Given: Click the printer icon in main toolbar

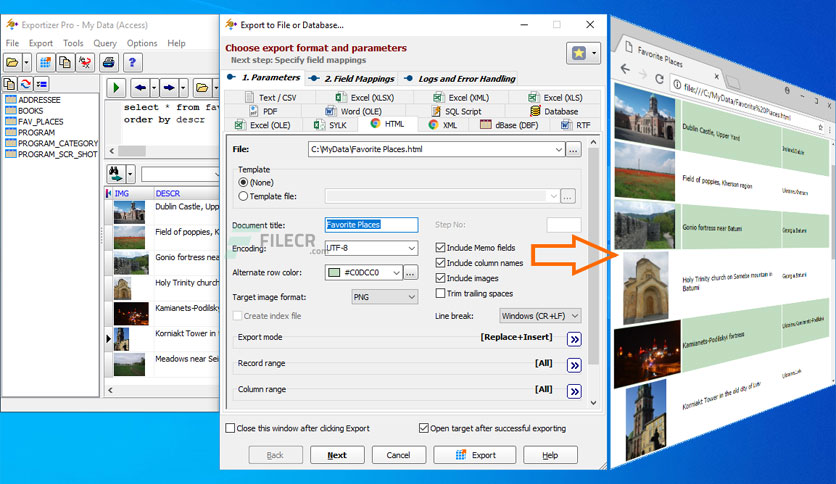Looking at the screenshot, I should click(x=109, y=62).
